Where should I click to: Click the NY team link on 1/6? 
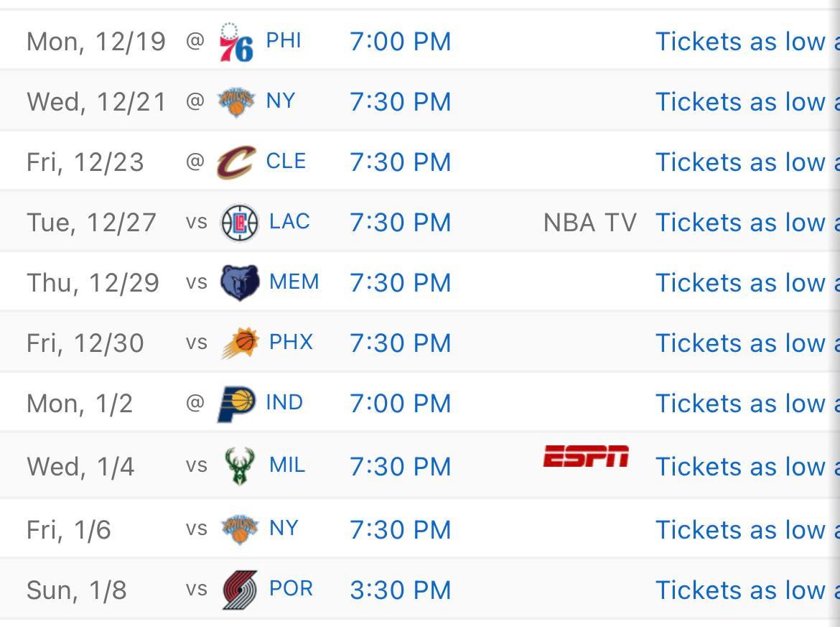tap(284, 529)
